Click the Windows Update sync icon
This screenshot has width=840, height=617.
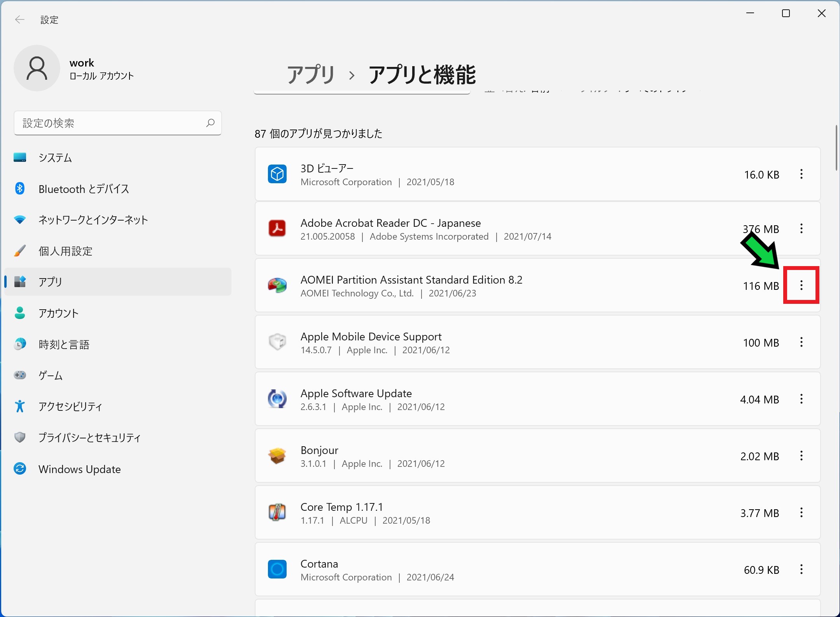click(x=20, y=468)
